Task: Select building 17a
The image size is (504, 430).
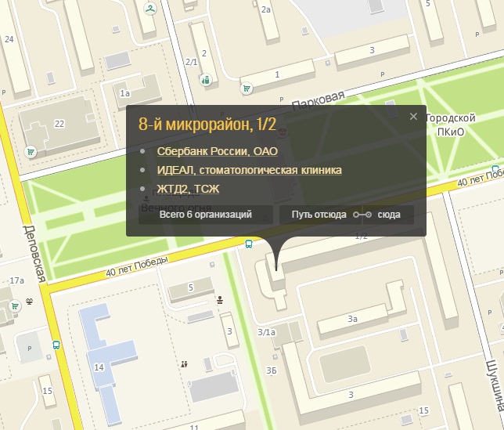Action: point(16,280)
